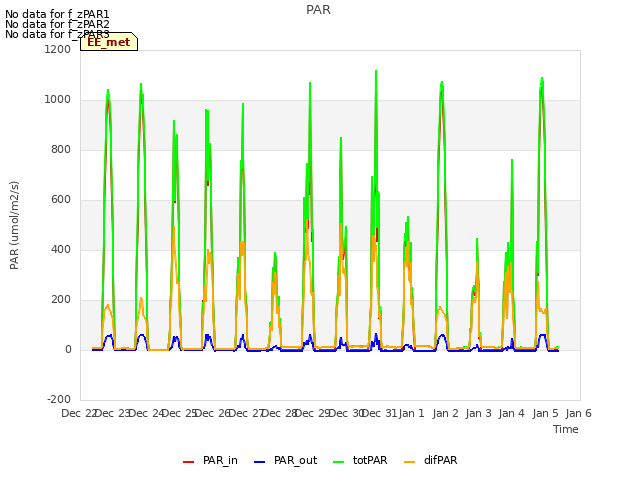Click the blue PAR_out legend swatch
This screenshot has width=640, height=480.
[x=259, y=462]
